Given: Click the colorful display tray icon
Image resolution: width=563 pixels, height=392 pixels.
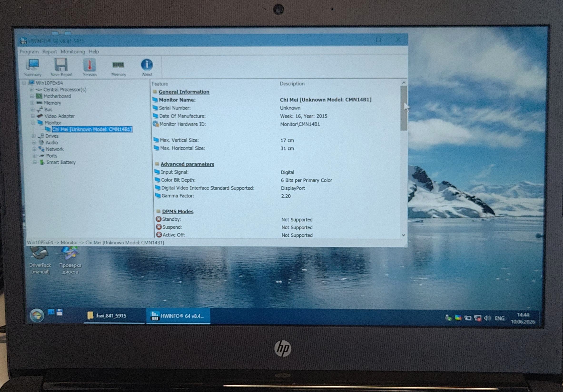Looking at the screenshot, I should (x=458, y=318).
